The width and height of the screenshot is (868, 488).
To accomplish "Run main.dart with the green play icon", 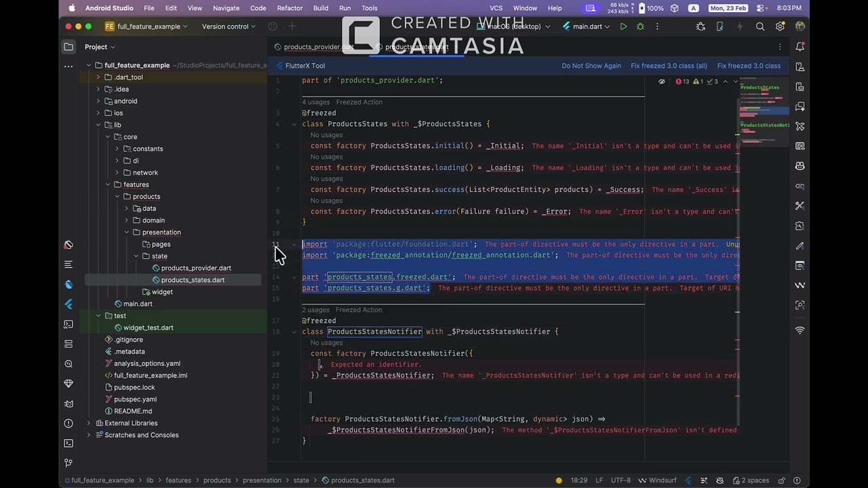I will 623,26.
